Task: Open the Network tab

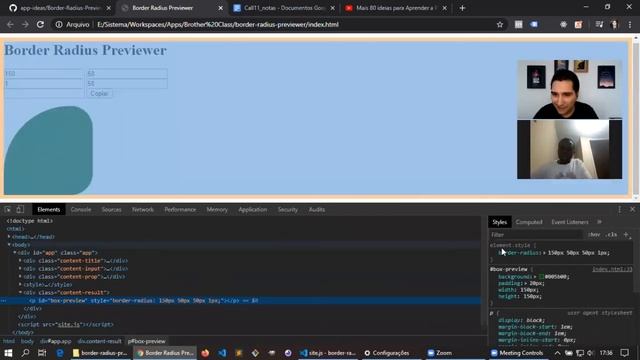Action: (143, 209)
